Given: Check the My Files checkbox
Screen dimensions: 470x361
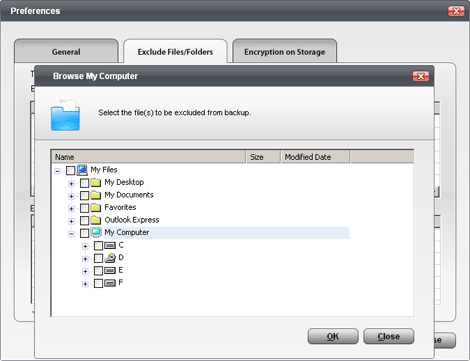Looking at the screenshot, I should (x=70, y=171).
